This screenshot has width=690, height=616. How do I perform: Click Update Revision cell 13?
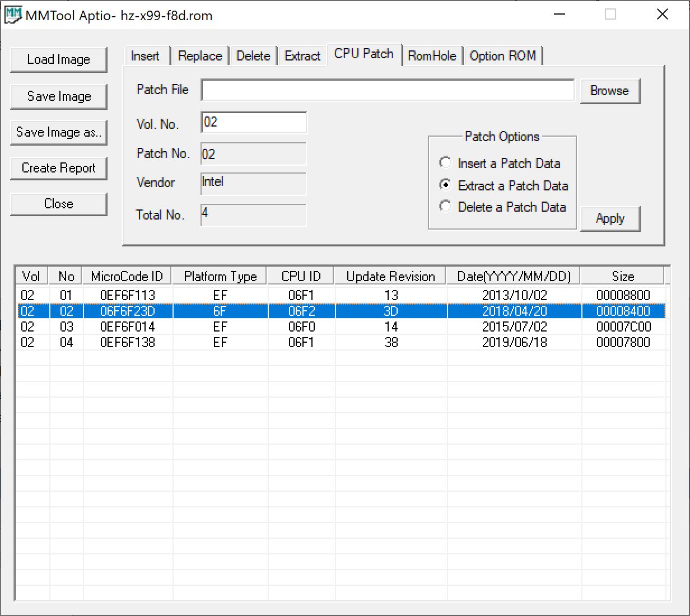(391, 295)
